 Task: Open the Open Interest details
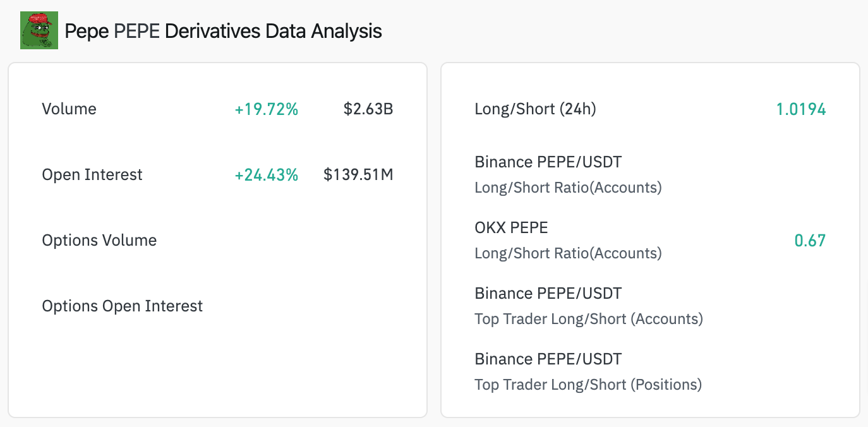tap(92, 174)
